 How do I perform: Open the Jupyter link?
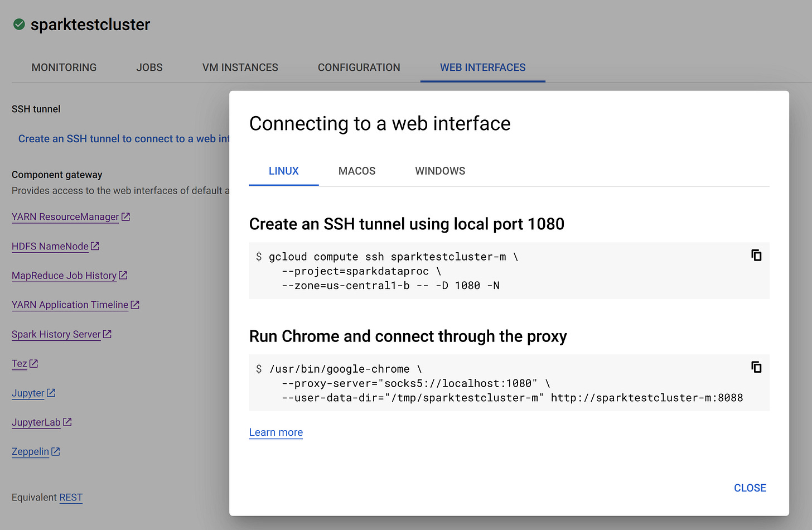(x=28, y=393)
